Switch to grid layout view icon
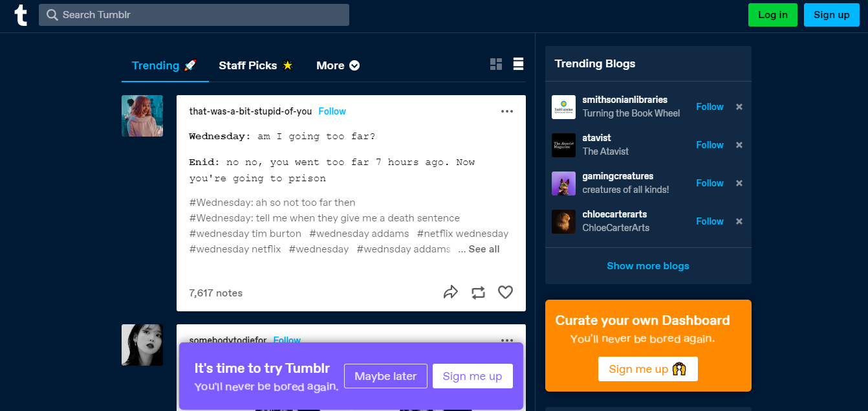Screen dimensions: 868x411 pos(496,64)
